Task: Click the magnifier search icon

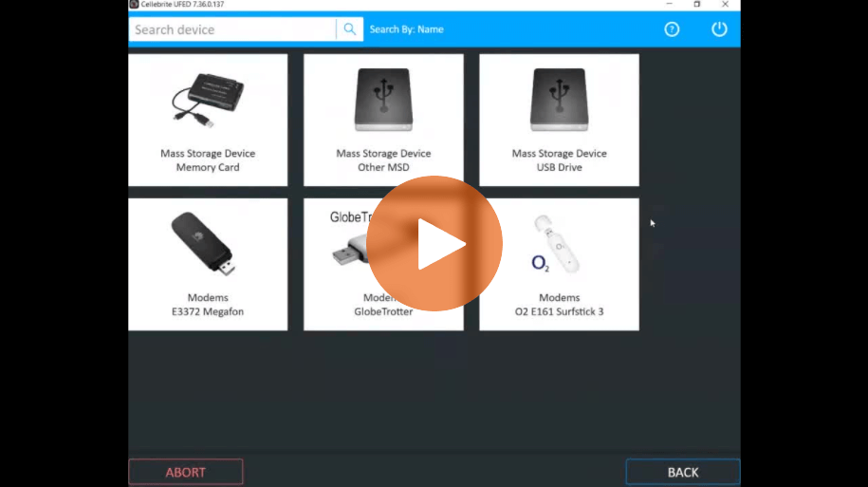Action: (x=349, y=29)
